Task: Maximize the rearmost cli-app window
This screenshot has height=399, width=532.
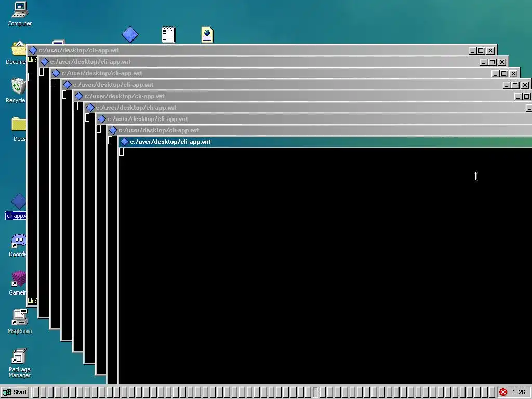Action: [481, 50]
